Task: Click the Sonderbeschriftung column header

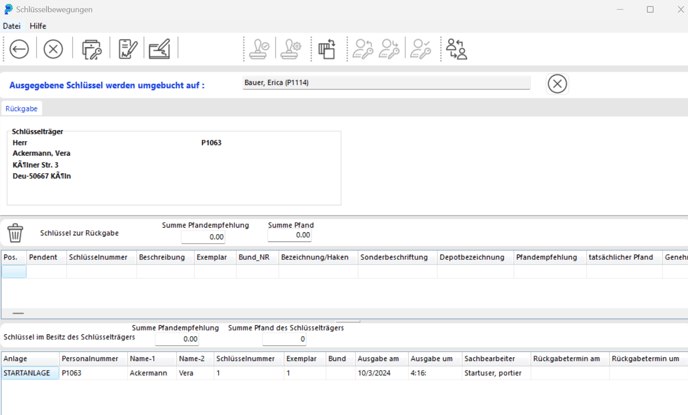Action: [398, 258]
